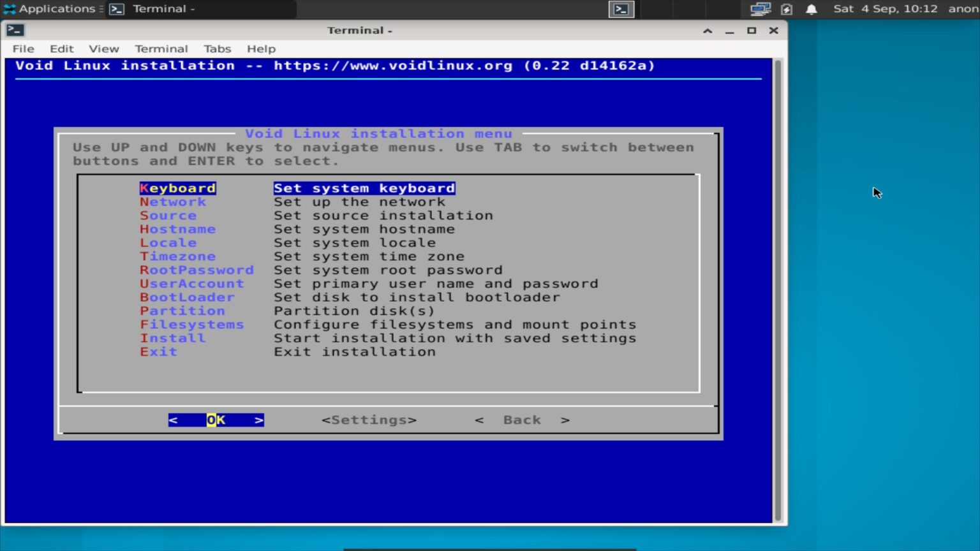980x551 pixels.
Task: Open the Terminal menu in the menu bar
Action: pyautogui.click(x=161, y=48)
